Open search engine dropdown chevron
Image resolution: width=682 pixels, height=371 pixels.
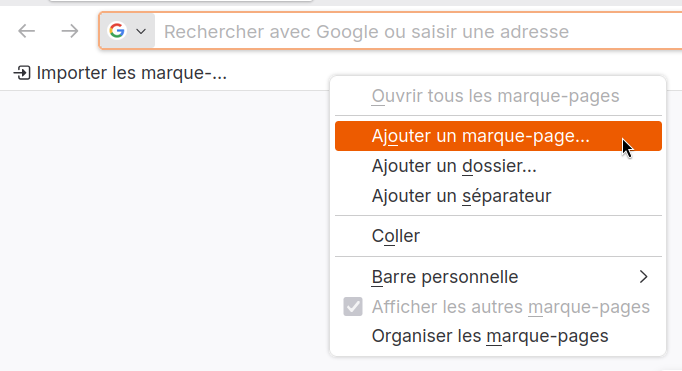pyautogui.click(x=141, y=31)
